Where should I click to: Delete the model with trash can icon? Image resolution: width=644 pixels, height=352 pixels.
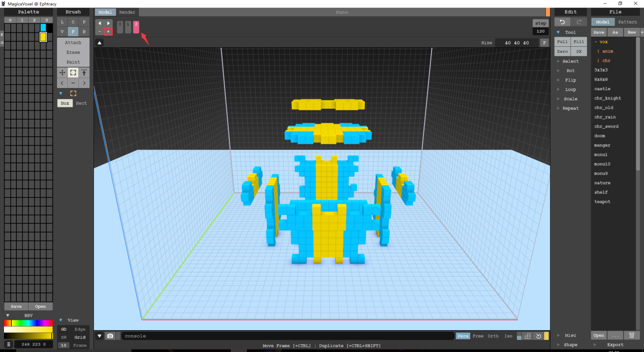(631, 335)
